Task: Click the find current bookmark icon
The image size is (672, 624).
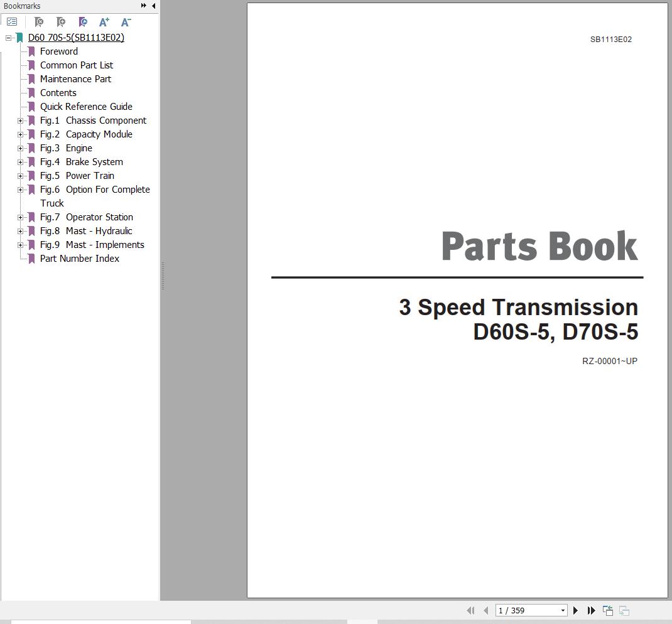Action: click(83, 21)
